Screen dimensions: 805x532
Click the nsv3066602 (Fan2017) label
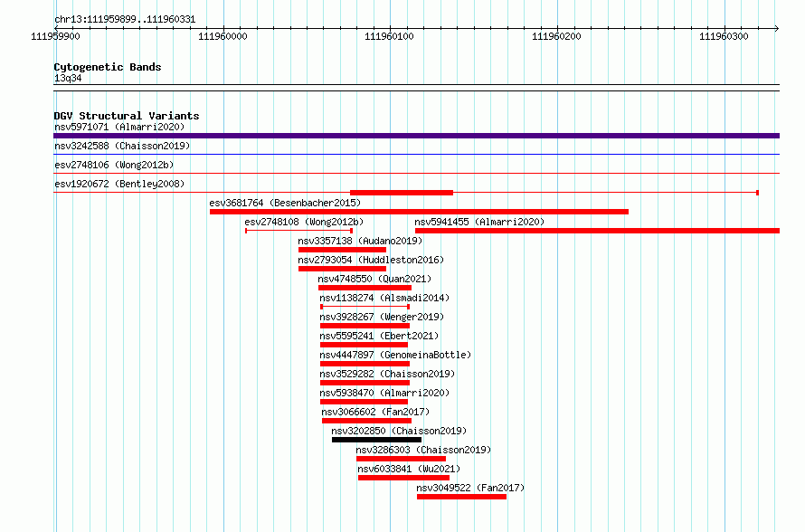375,412
